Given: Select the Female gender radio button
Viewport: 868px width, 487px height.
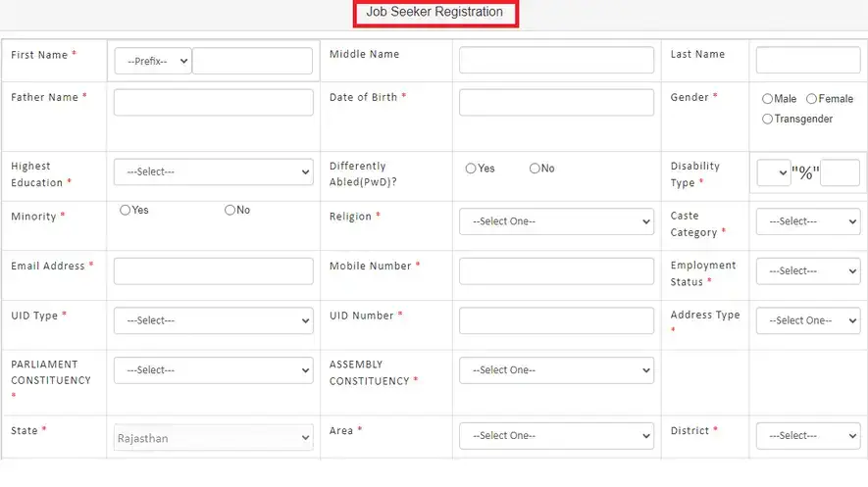Looking at the screenshot, I should 811,99.
